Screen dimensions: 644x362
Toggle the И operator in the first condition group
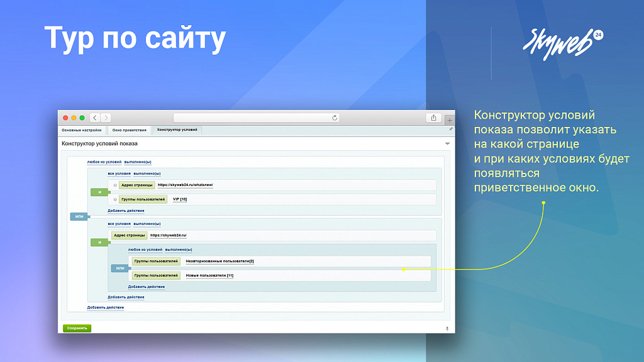(100, 192)
